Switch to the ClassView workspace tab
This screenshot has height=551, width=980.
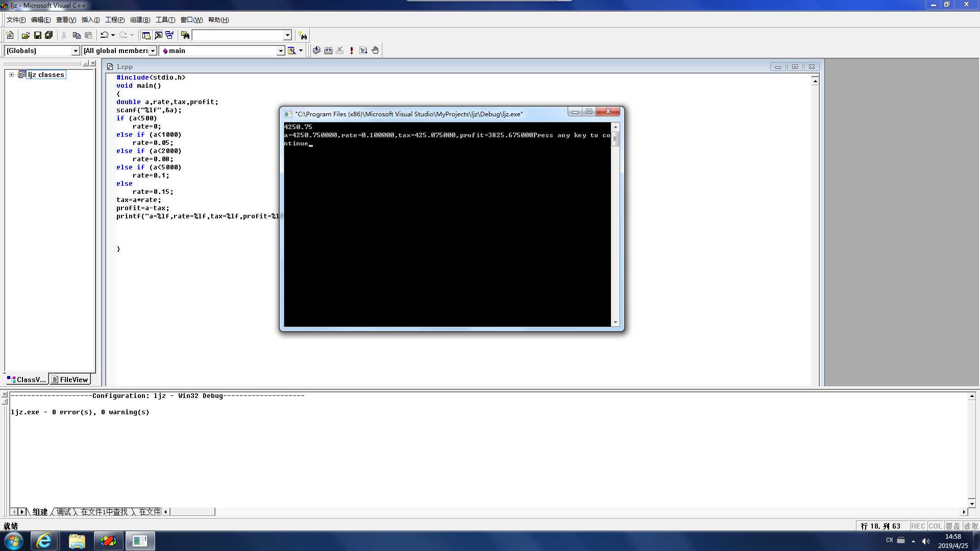click(27, 380)
